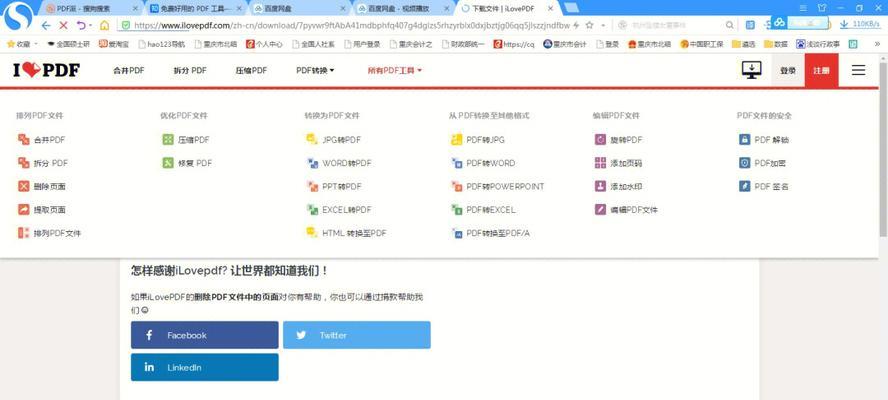
Task: Select the 拆分 PDF tool icon in list
Action: (23, 163)
